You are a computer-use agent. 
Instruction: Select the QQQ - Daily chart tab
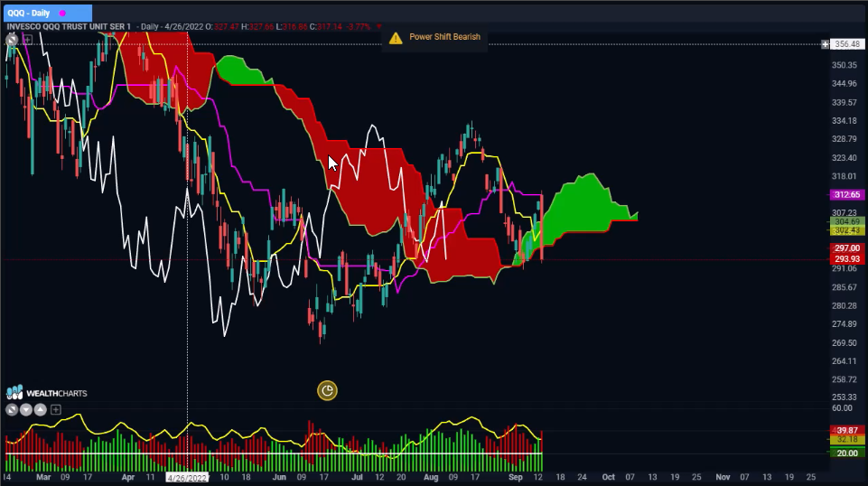48,13
